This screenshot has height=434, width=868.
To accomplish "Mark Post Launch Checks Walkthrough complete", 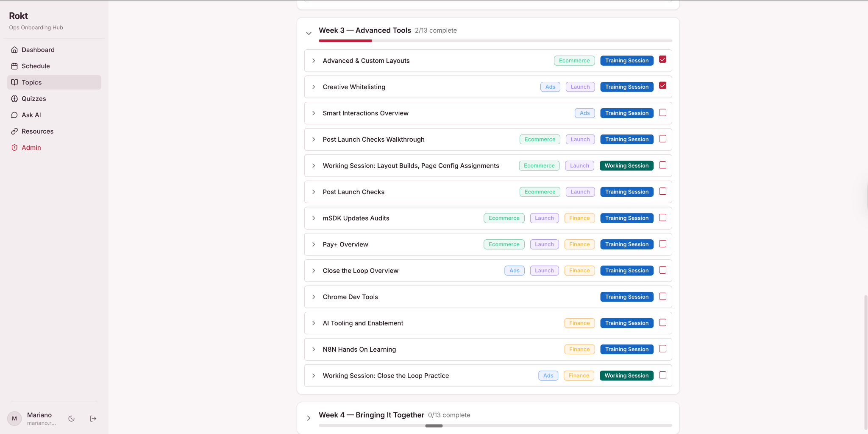I will 663,139.
